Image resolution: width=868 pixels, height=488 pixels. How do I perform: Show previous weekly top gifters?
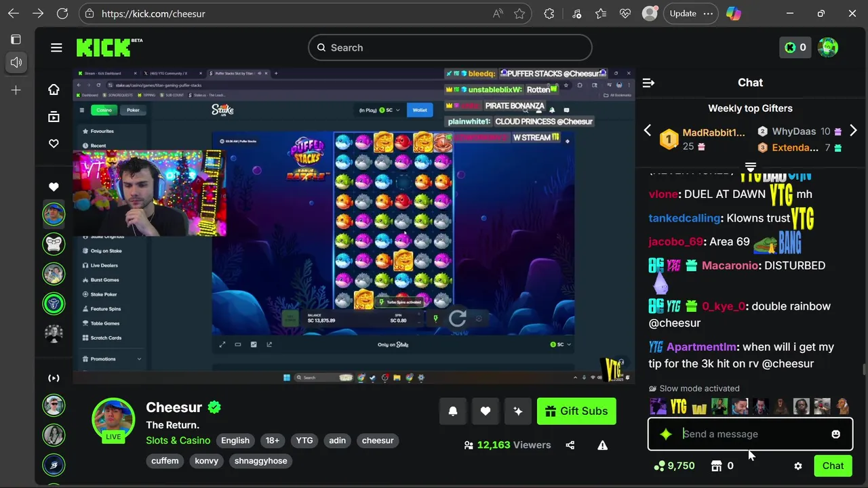coord(648,130)
